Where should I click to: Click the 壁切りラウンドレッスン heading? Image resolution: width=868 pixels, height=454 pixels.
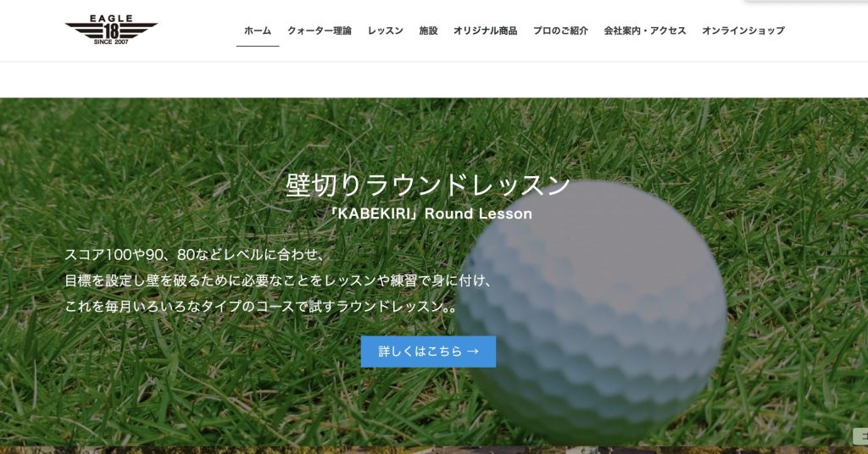click(428, 185)
